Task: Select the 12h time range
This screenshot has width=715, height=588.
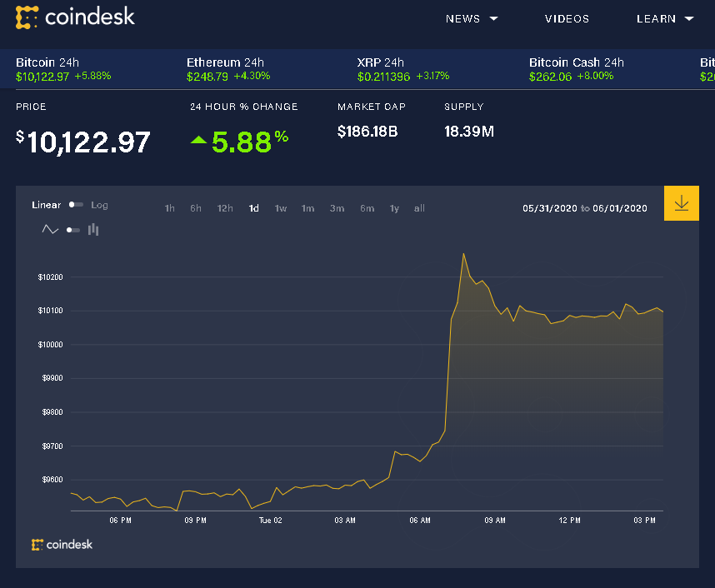Action: pyautogui.click(x=225, y=208)
